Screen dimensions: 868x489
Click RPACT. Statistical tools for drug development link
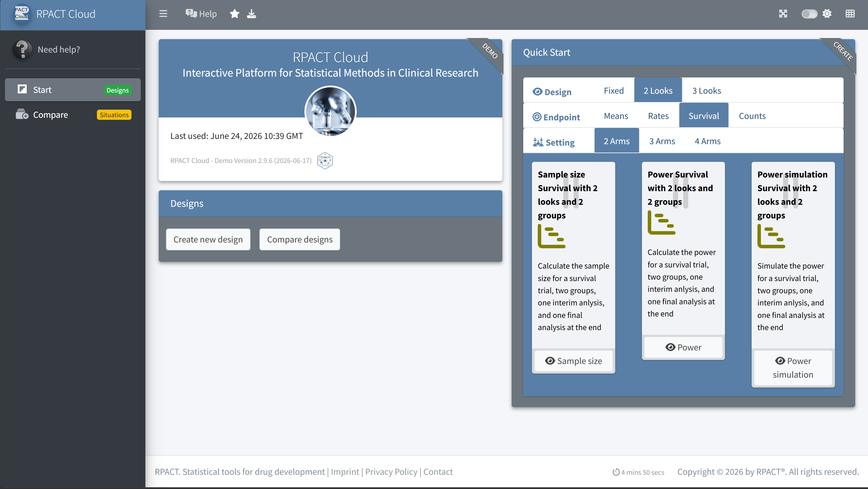coord(240,472)
